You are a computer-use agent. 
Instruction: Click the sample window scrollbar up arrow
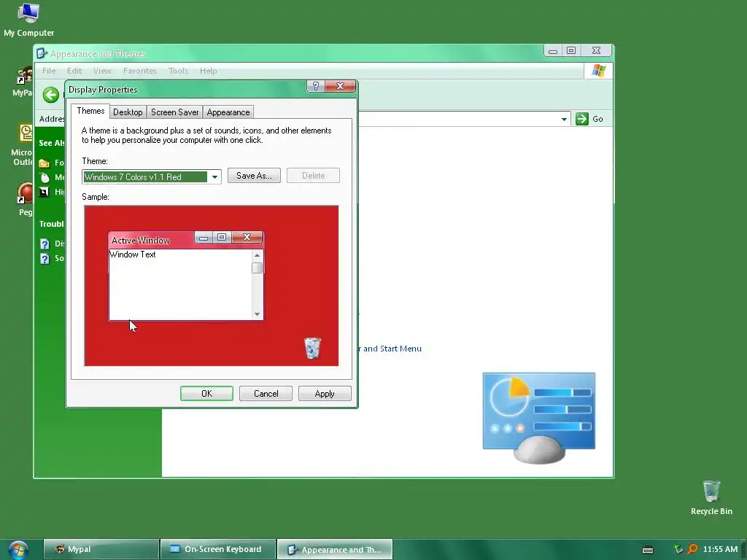[x=258, y=256]
